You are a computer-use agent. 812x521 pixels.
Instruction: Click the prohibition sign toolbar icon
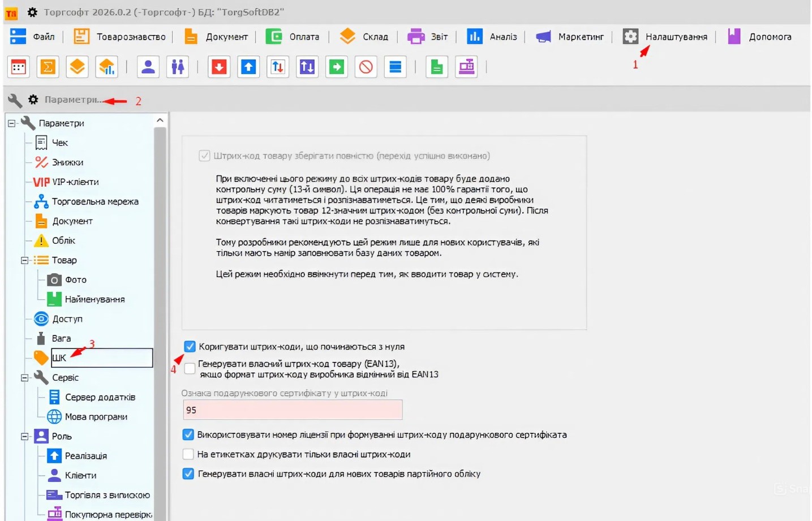tap(366, 66)
